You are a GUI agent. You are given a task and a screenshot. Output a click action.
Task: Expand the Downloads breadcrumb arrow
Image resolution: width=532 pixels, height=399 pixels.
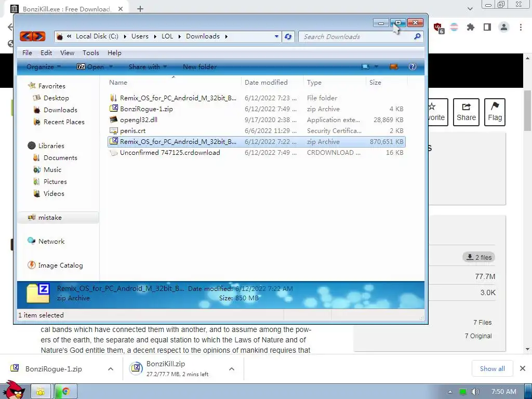227,36
